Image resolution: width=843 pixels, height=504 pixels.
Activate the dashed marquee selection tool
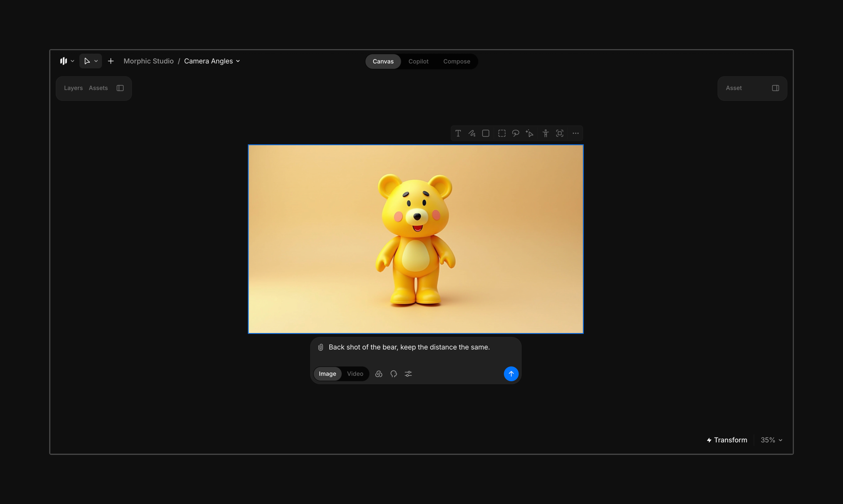pos(502,133)
